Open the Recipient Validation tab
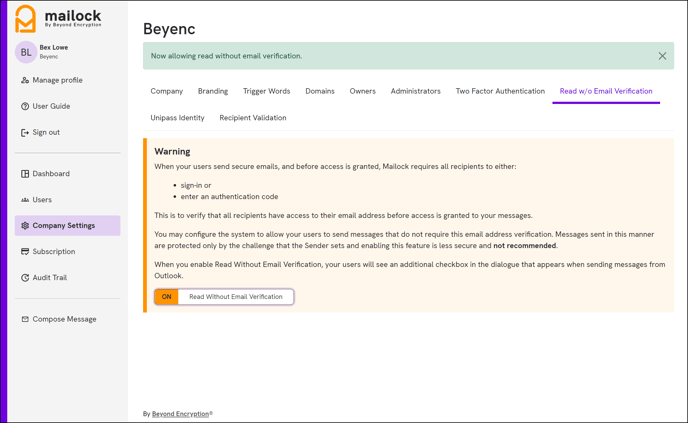The image size is (688, 423). (253, 118)
